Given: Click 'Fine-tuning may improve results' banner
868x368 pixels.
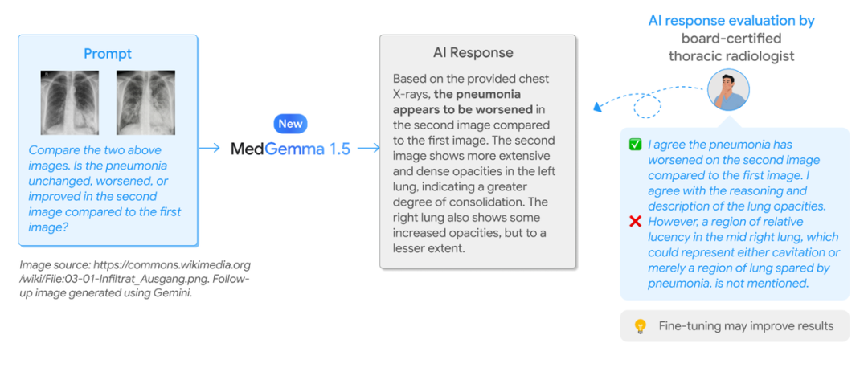Looking at the screenshot, I should coord(735,326).
